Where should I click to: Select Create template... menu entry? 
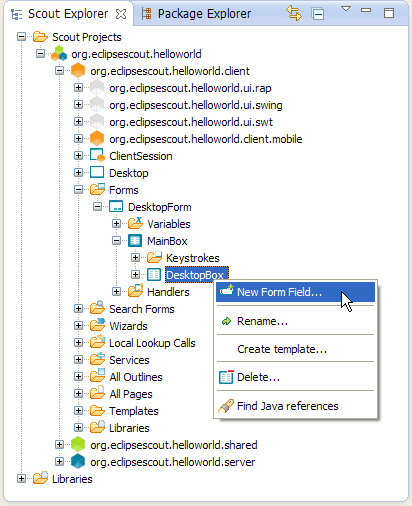coord(295,349)
